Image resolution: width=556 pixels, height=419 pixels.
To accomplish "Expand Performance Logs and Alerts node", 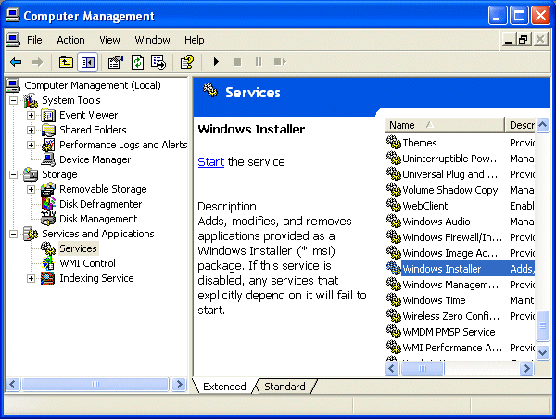I will 31,145.
